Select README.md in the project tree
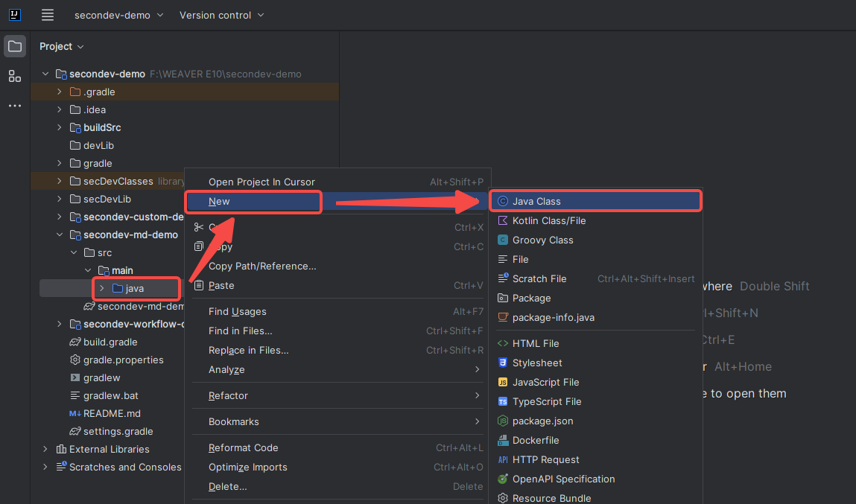The height and width of the screenshot is (504, 856). tap(112, 413)
